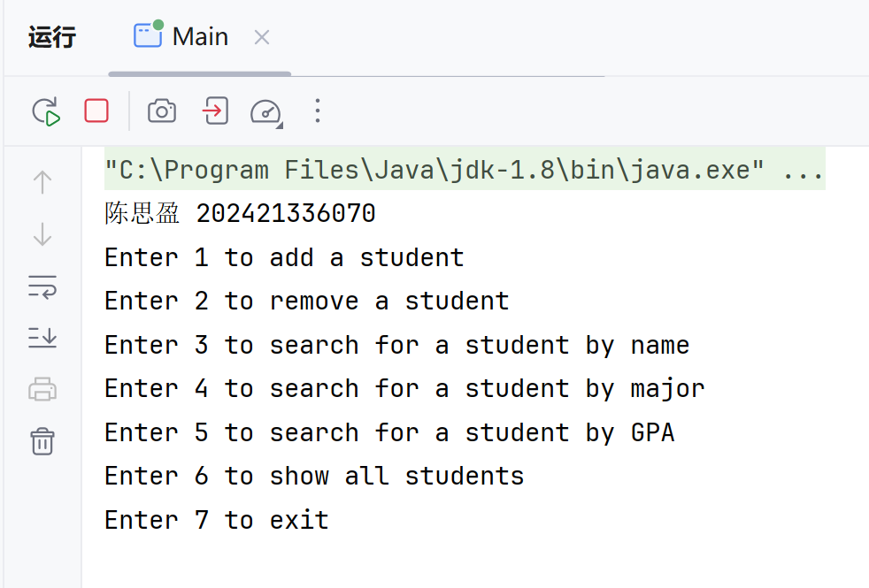Toggle soft-wrap for console output
This screenshot has width=869, height=588.
(42, 286)
